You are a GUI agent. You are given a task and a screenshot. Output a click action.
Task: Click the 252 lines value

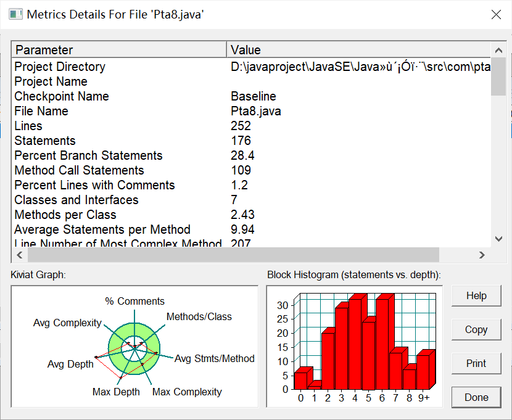[241, 126]
